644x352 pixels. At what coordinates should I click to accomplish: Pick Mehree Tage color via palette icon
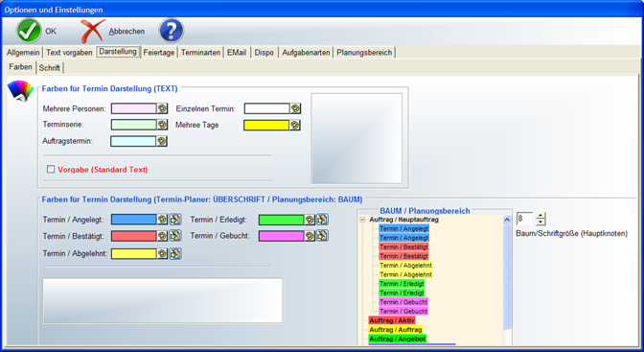point(295,125)
